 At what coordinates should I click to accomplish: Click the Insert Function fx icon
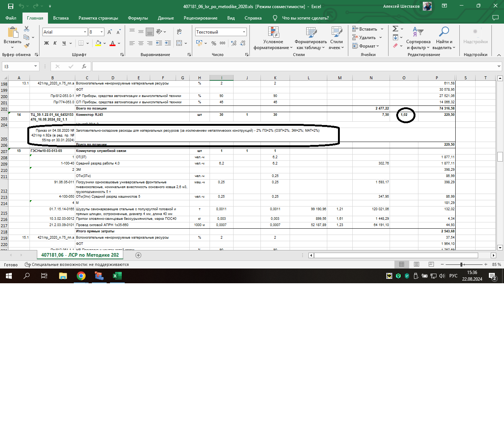coord(84,66)
